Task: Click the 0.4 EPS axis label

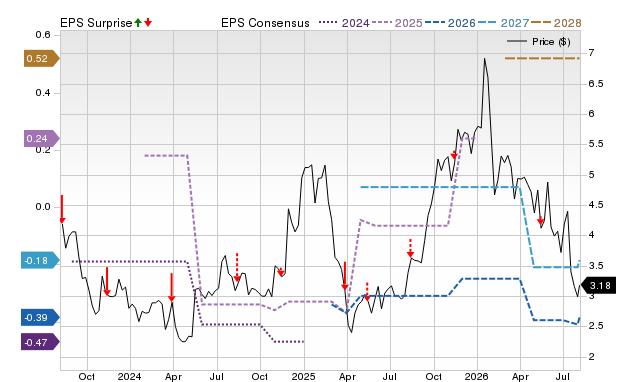Action: tap(43, 93)
